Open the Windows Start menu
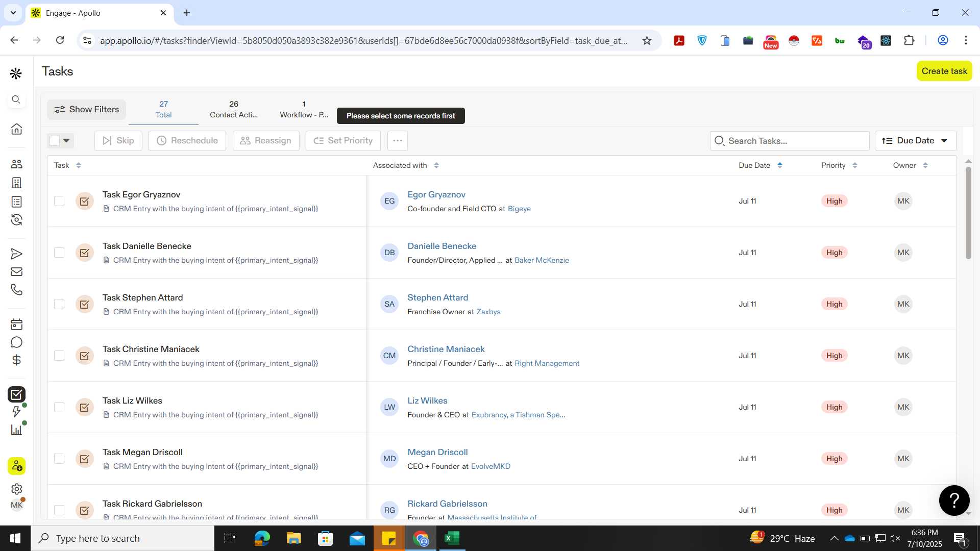 point(15,538)
